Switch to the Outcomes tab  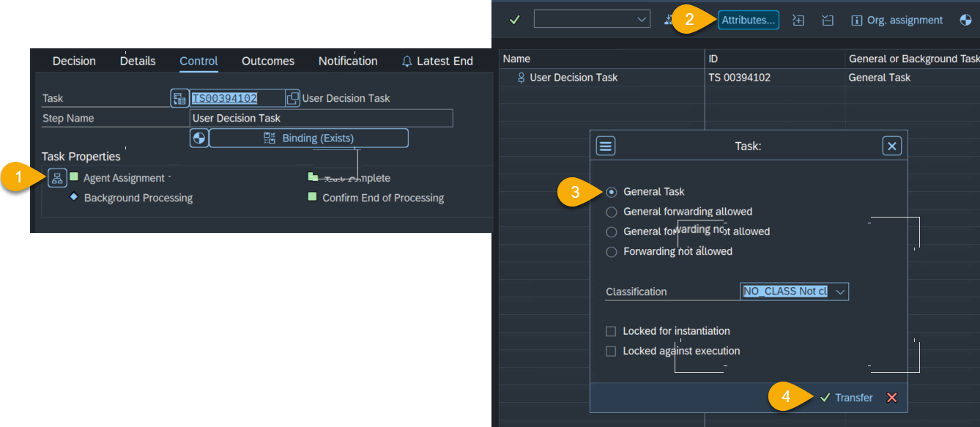pyautogui.click(x=268, y=62)
